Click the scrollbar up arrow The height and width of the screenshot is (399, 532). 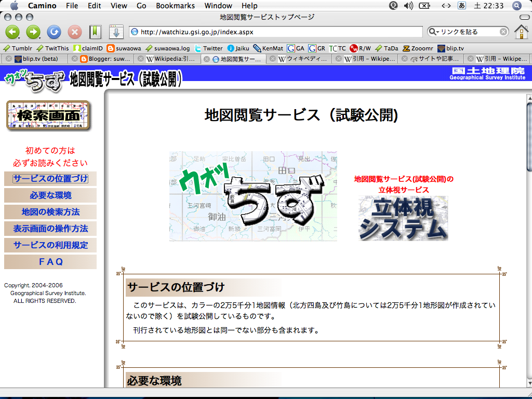[529, 98]
